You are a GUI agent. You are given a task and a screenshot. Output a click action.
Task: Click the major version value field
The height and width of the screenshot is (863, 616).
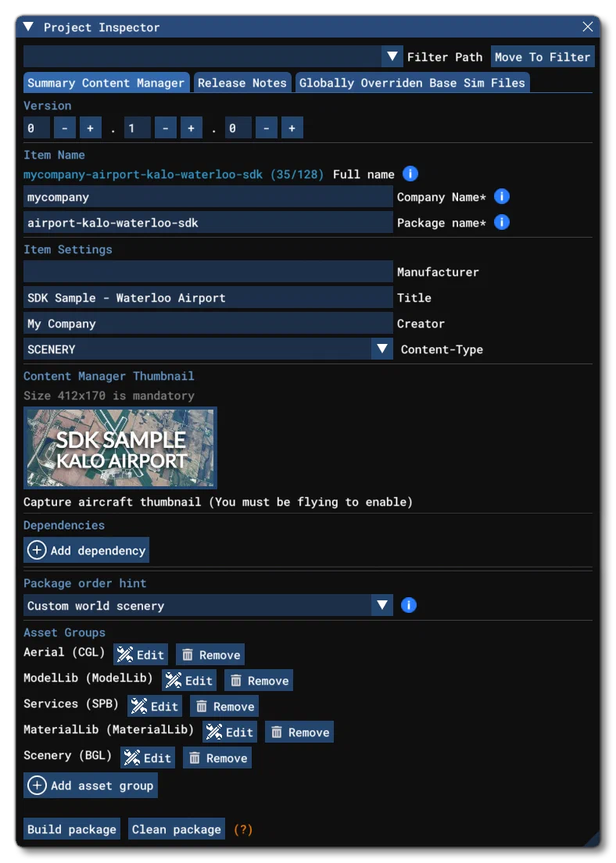[x=37, y=127]
